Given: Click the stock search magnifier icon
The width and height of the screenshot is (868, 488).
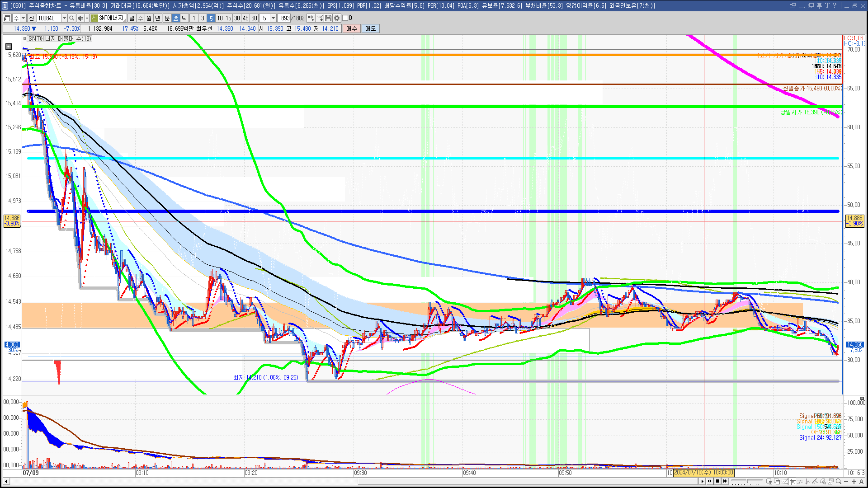Looking at the screenshot, I should pyautogui.click(x=71, y=18).
